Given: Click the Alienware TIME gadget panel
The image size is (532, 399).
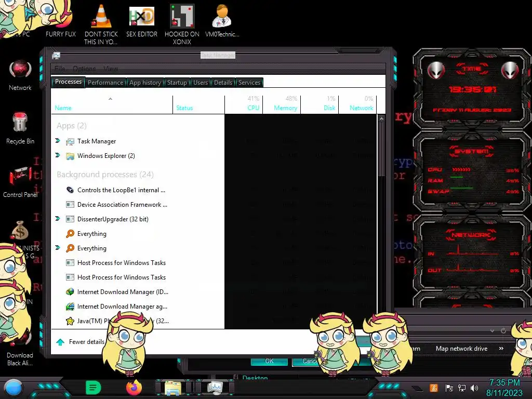Looking at the screenshot, I should click(x=472, y=89).
